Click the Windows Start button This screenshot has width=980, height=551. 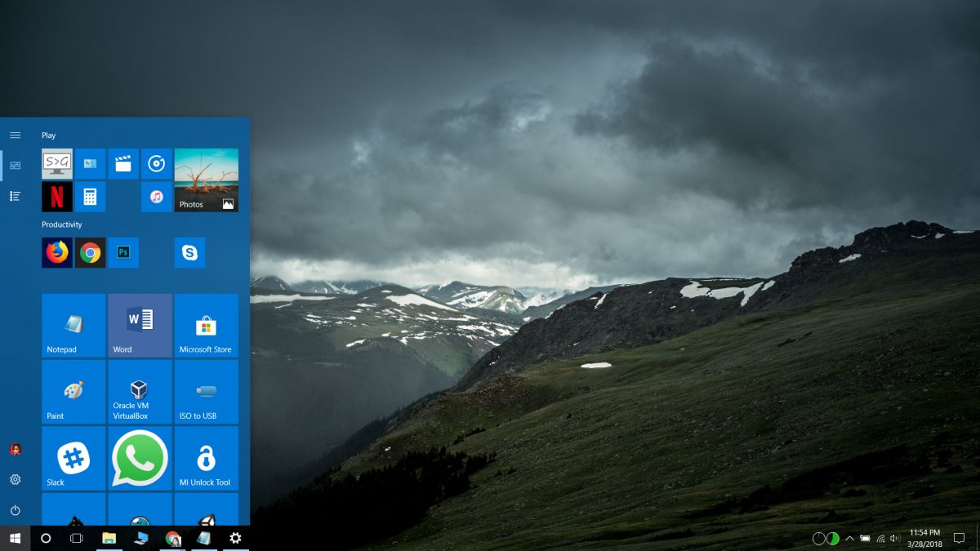click(x=15, y=538)
